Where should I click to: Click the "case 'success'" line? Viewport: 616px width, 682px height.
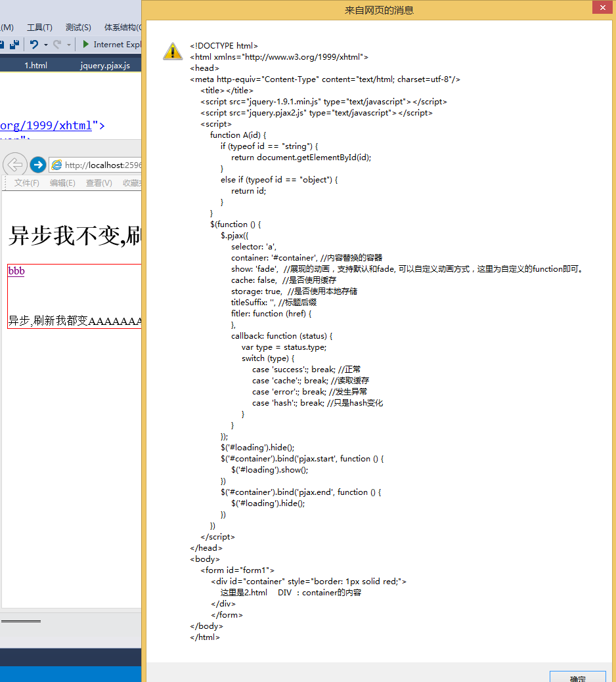point(306,370)
